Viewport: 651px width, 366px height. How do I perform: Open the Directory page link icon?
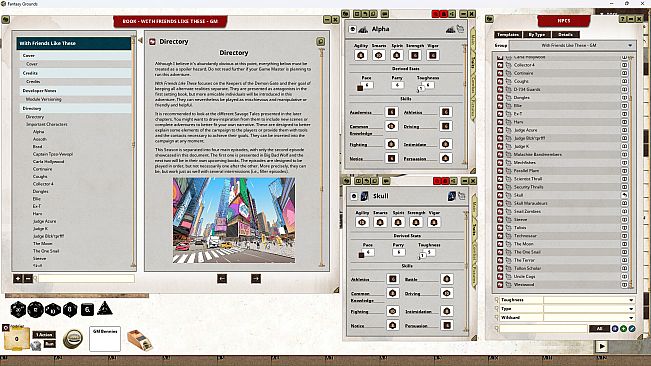(152, 41)
